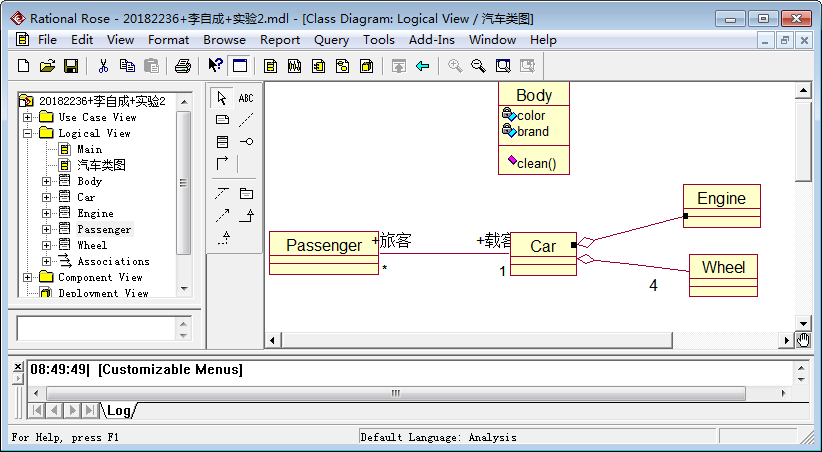The width and height of the screenshot is (822, 452).
Task: Click the hand overview icon at diagram corner
Action: click(803, 340)
